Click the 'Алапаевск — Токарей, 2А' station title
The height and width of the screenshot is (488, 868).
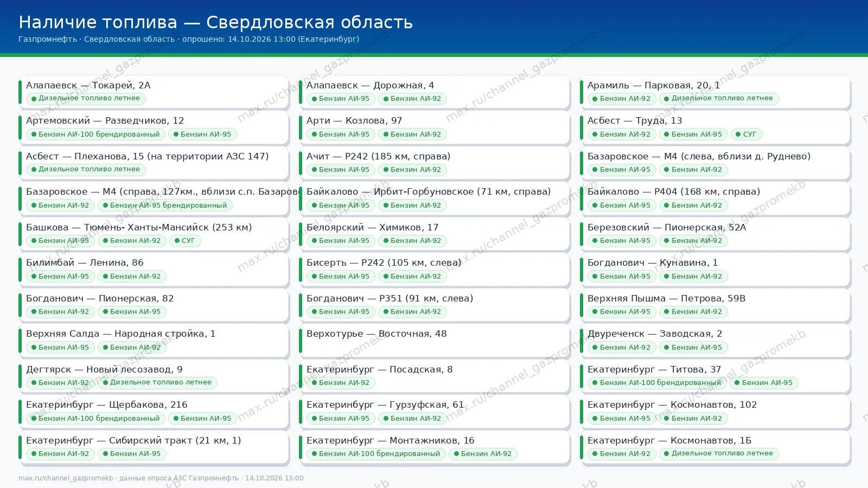click(88, 85)
